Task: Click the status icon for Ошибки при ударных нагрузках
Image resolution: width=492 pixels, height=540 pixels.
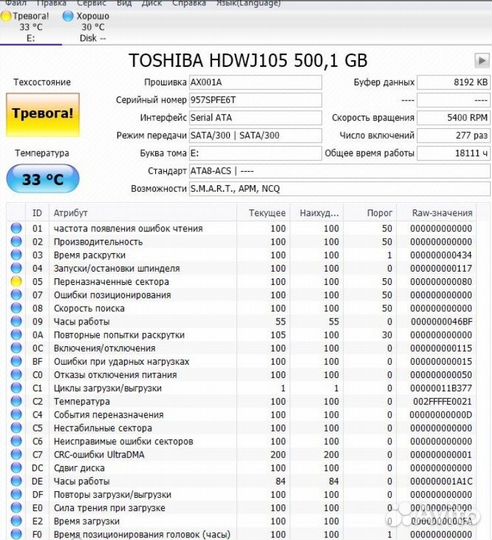Action: (16, 361)
